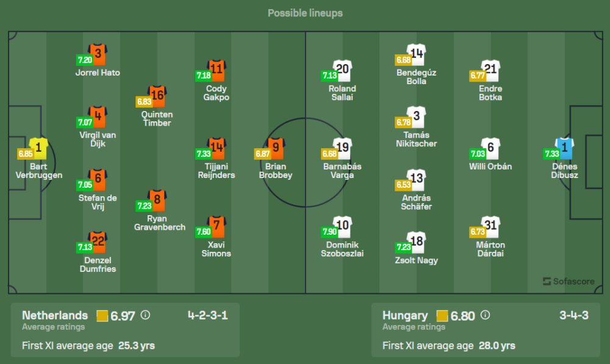Click Ryan Gravenberch's player name
Screen dimensions: 610x364
coord(160,223)
